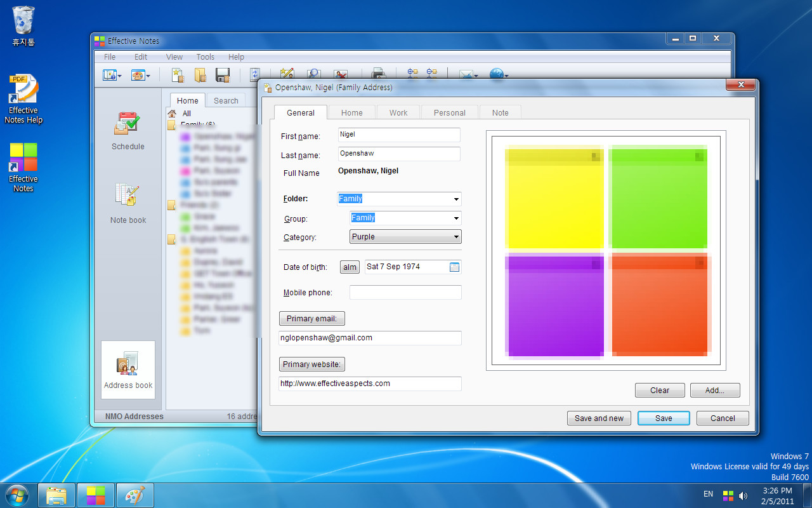Open the View menu

174,57
